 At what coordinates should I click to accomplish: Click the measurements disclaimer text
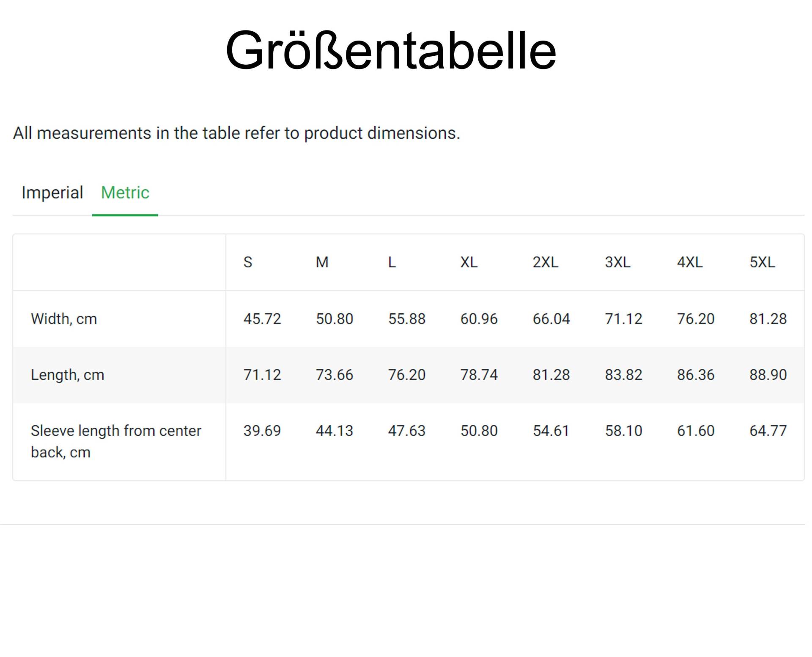236,132
